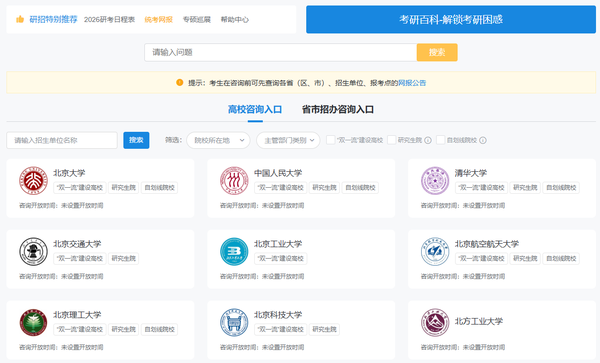Image resolution: width=600 pixels, height=363 pixels.
Task: Click the 北京交通大学 logo
Action: coord(34,251)
